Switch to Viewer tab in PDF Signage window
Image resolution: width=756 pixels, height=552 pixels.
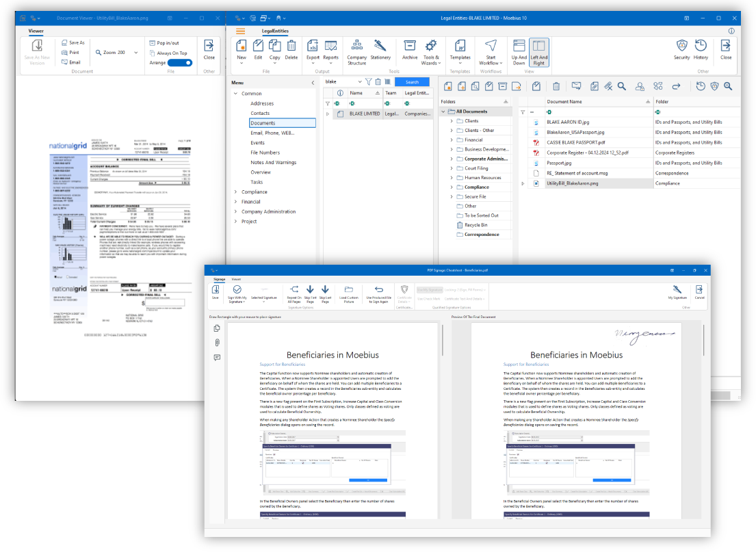coord(235,280)
